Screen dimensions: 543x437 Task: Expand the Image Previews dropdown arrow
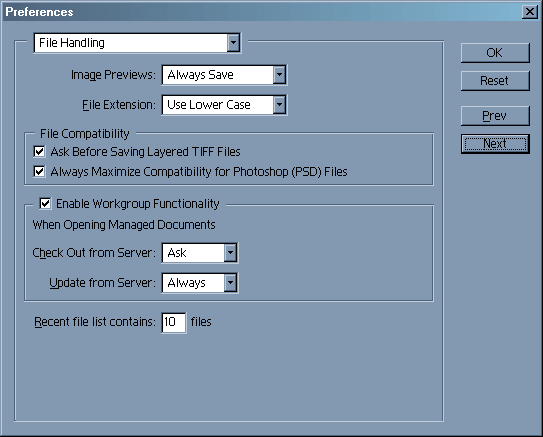(279, 75)
